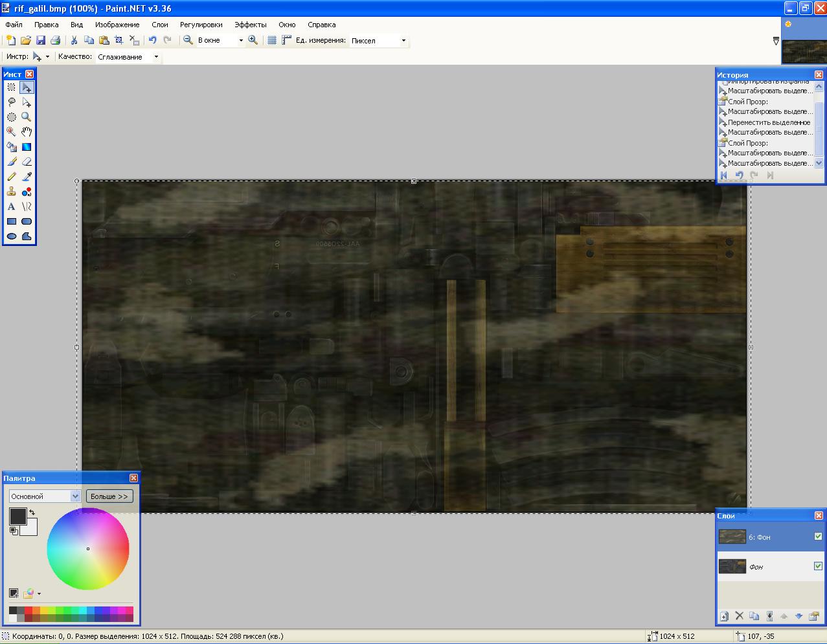Click the secondary color swatch in palette
827x644 pixels.
tap(31, 529)
